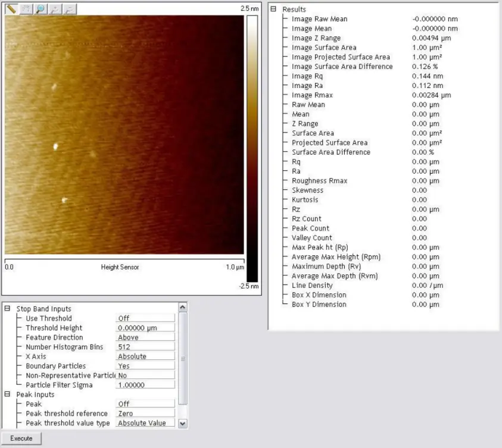This screenshot has width=502, height=448.
Task: Click the Height Sensor axis label
Action: (120, 267)
